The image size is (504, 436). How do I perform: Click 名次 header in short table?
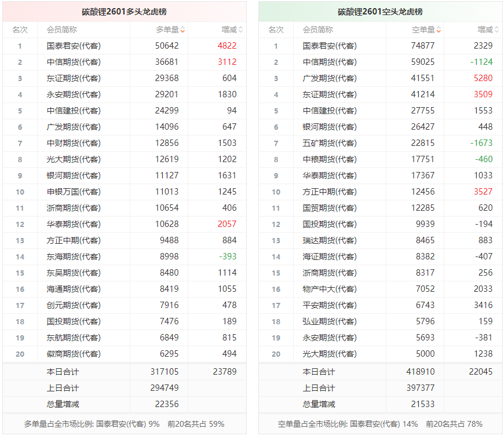[276, 30]
